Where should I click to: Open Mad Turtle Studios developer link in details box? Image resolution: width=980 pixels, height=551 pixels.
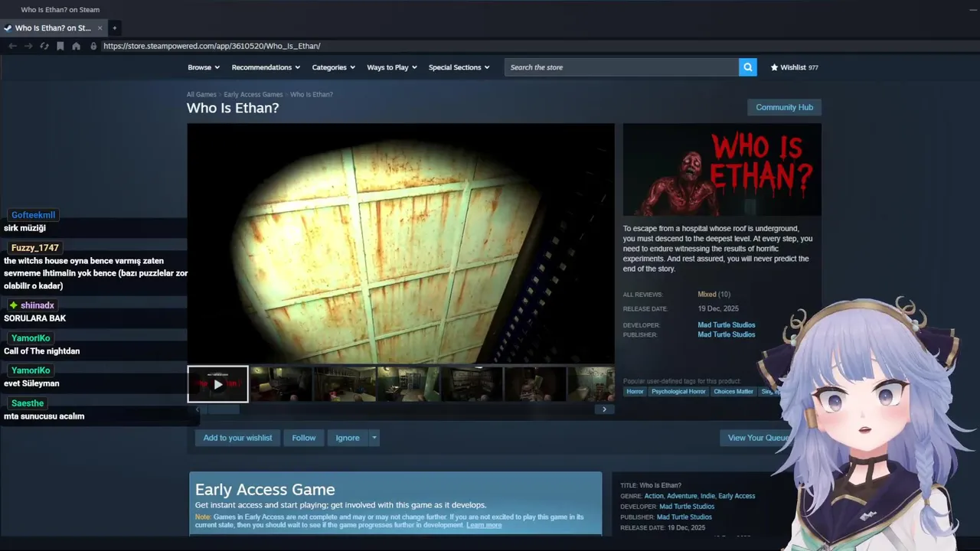click(687, 507)
